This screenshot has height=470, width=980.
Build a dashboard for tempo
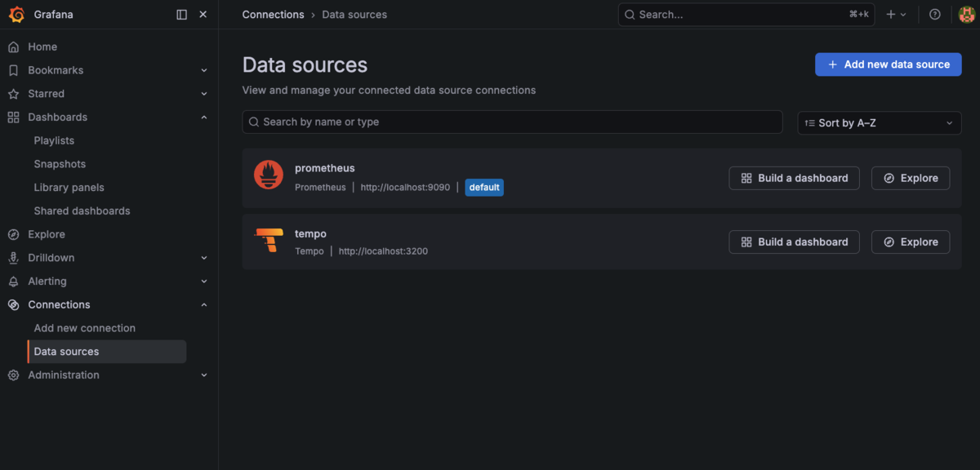pos(794,242)
